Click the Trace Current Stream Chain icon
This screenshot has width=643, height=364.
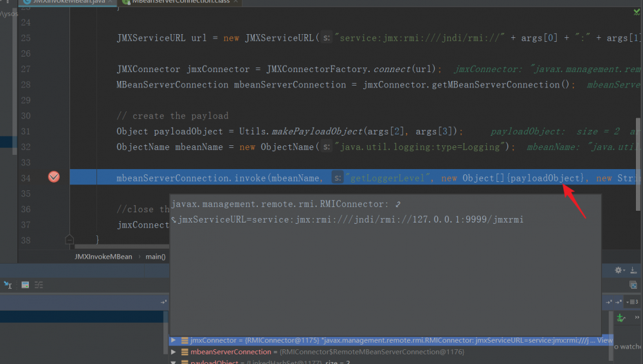tap(39, 285)
